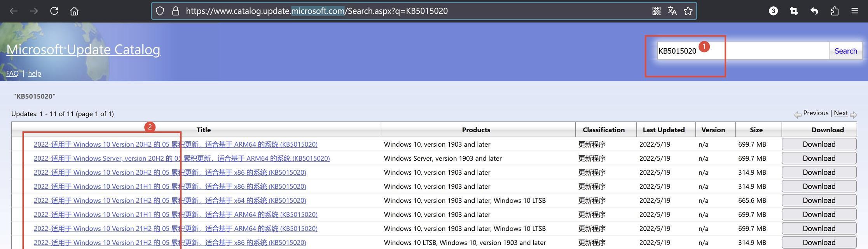Open Windows 10 Version 21H1 x86 update link

pos(170,186)
